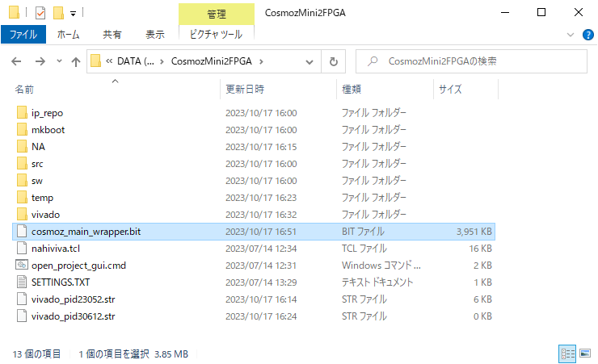Image resolution: width=598 pixels, height=364 pixels.
Task: Switch to details view layout icon
Action: click(567, 354)
